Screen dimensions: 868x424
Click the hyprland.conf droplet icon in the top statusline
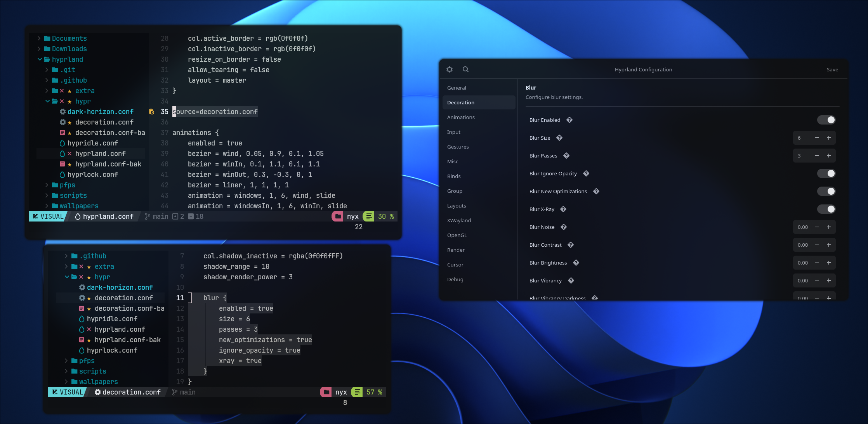click(x=78, y=216)
